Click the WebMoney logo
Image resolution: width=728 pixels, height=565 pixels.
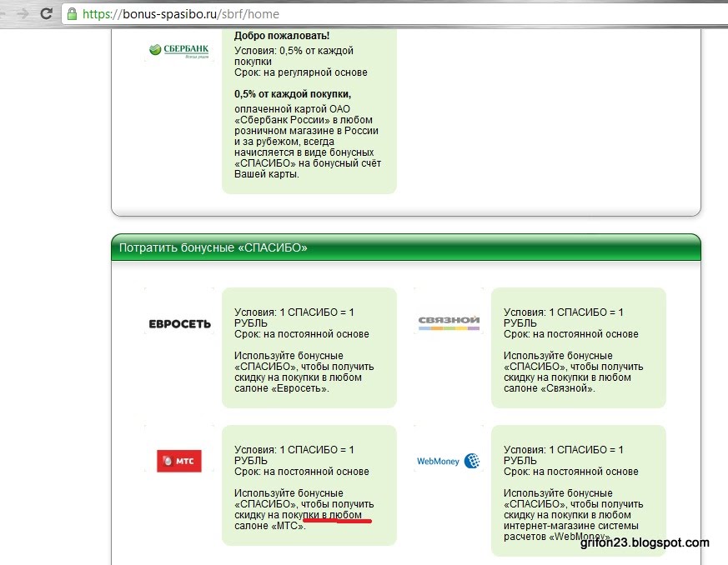point(449,461)
